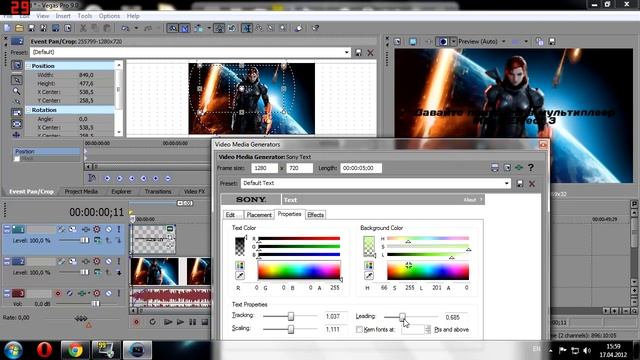
Task: Open Opera browser from taskbar
Action: (44, 350)
